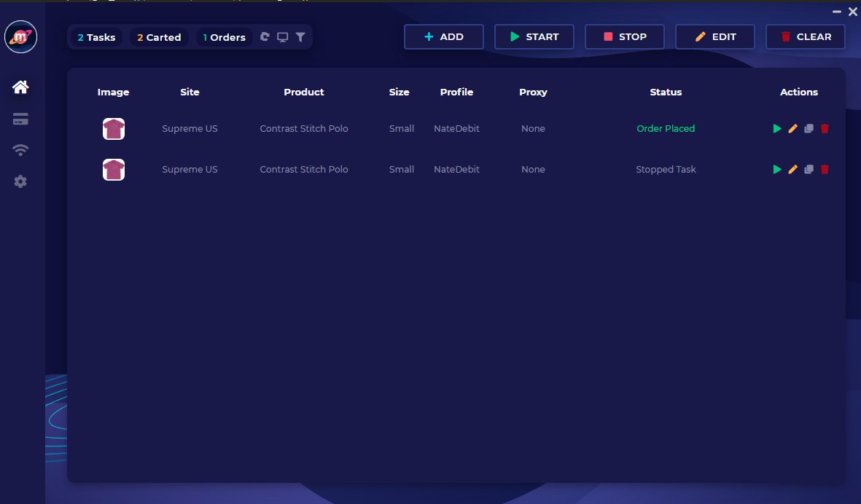861x504 pixels.
Task: Click the EDIT button
Action: point(715,36)
